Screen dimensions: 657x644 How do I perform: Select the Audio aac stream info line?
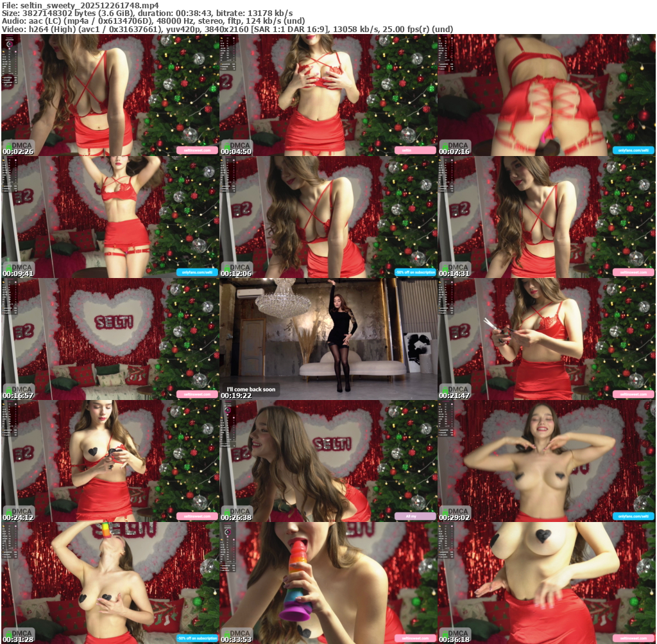point(153,21)
